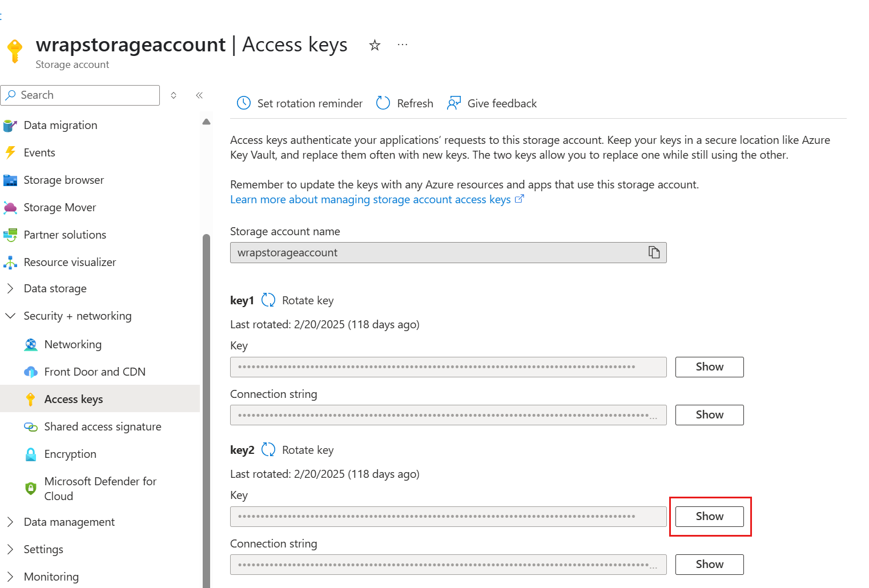This screenshot has width=869, height=588.
Task: Click the Storage browser icon
Action: 10,180
